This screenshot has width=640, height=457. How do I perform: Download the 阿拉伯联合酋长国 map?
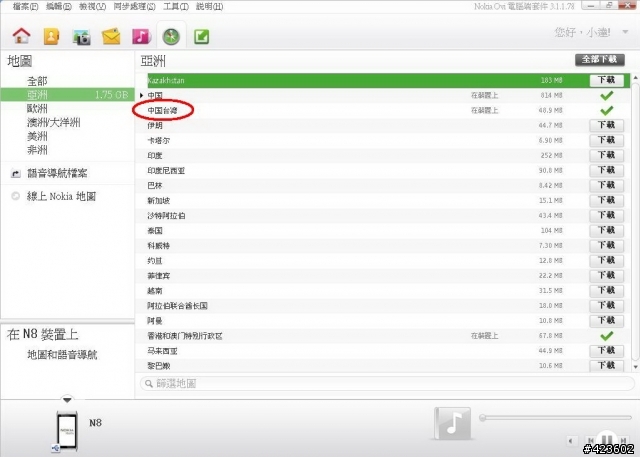click(607, 306)
